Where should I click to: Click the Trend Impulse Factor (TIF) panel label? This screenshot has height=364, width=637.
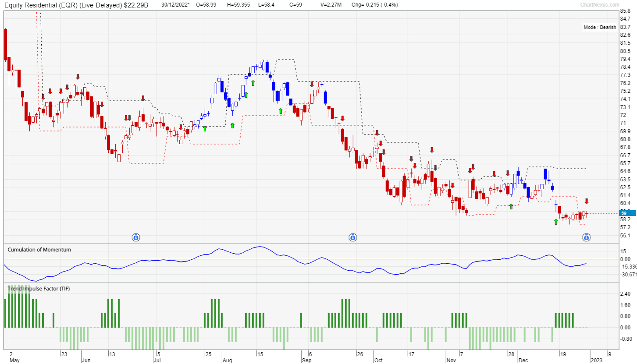click(x=39, y=289)
